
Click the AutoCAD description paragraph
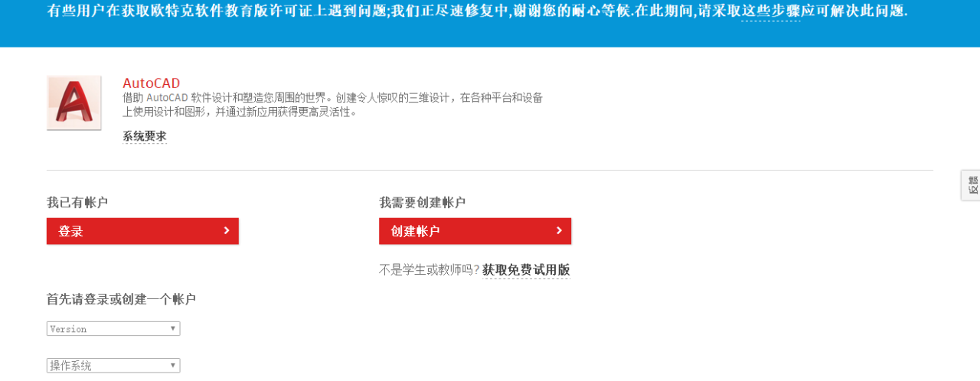point(332,105)
